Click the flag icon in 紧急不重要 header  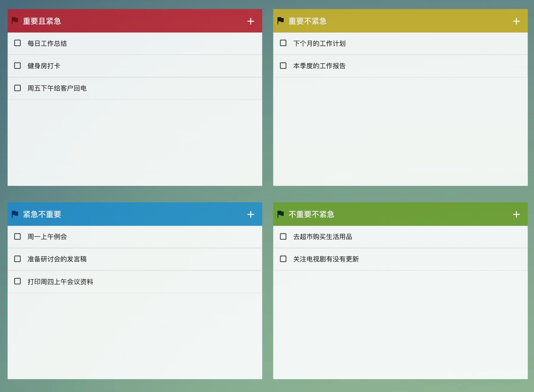click(15, 214)
